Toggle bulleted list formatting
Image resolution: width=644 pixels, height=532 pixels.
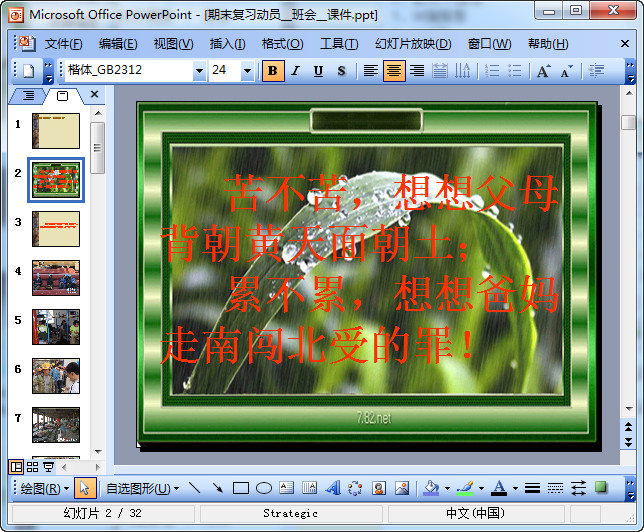[515, 71]
